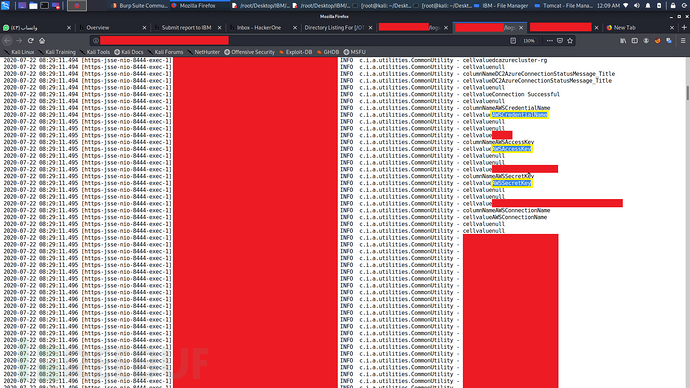Viewport: 690px width, 388px height.
Task: Go to the Firefox home page
Action: 42,40
